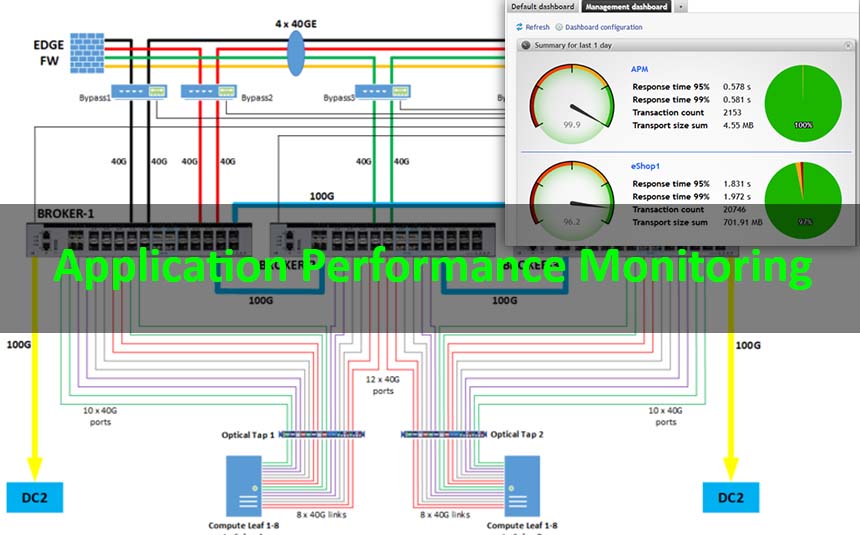
Task: Switch to the Default dashboard tab
Action: [542, 7]
